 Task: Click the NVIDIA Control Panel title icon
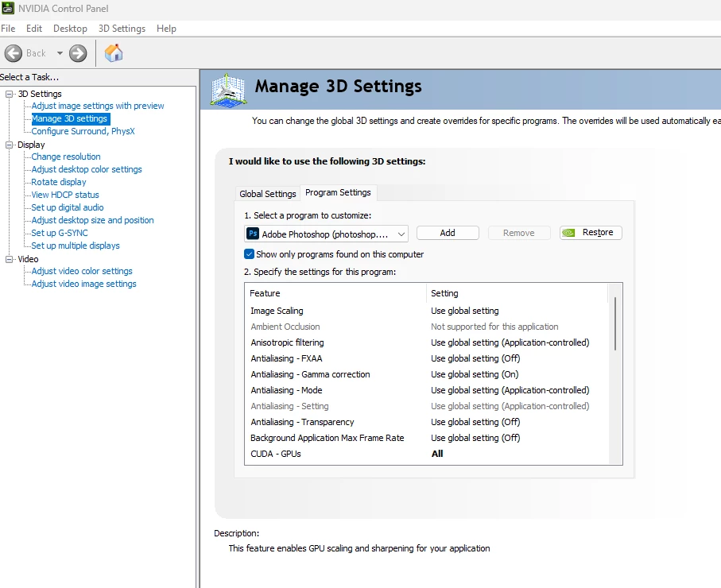click(x=8, y=8)
